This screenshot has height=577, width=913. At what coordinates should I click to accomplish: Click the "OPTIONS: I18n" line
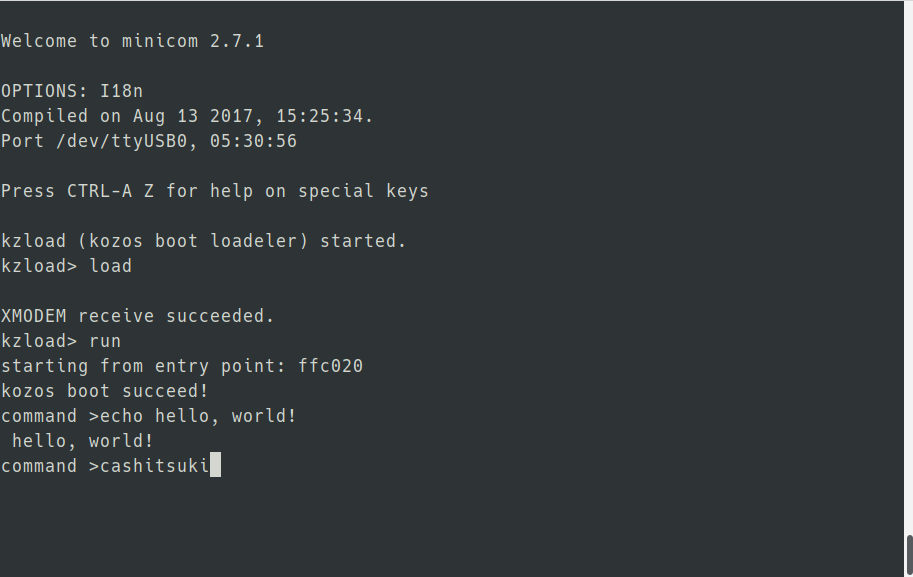72,91
